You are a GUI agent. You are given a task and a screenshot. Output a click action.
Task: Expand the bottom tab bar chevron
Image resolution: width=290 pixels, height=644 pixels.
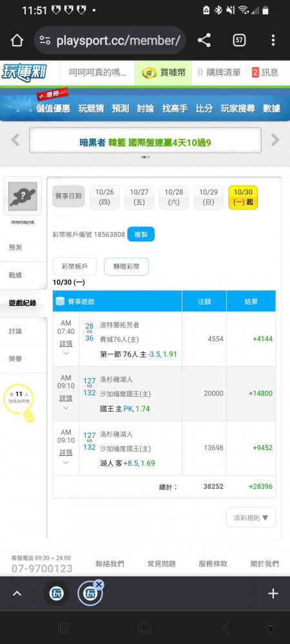point(17,594)
